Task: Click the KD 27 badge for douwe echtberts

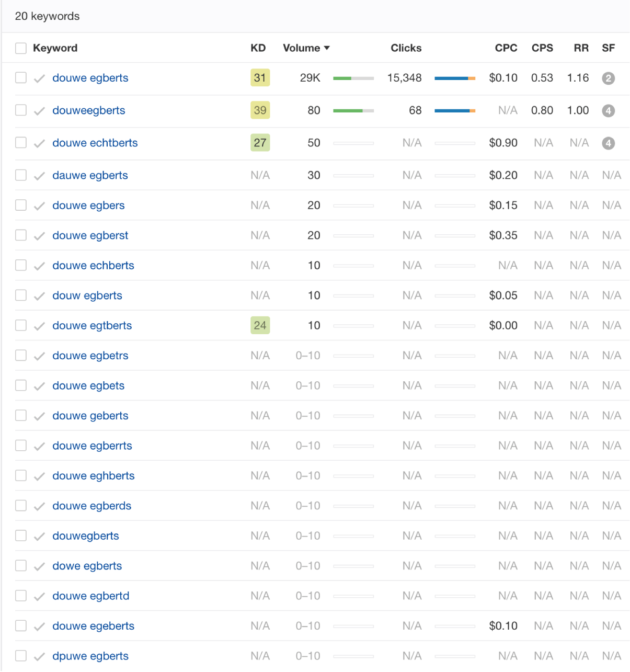Action: [260, 143]
